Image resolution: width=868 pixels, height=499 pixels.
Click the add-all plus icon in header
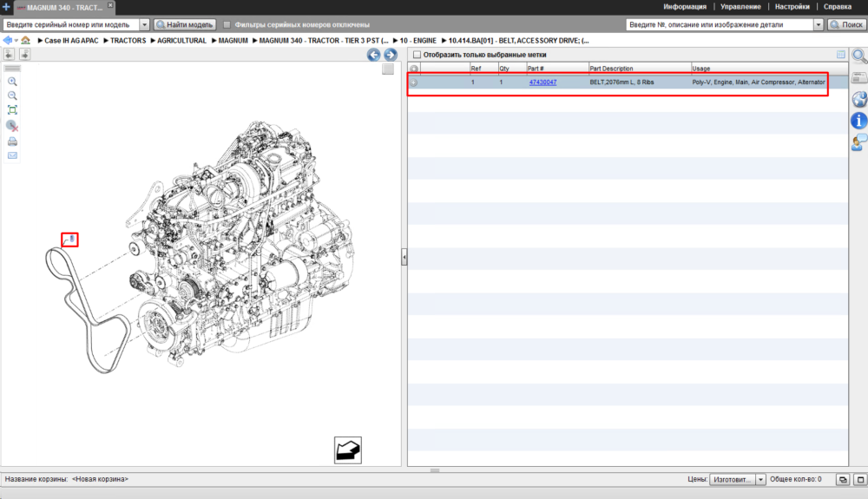coord(414,69)
